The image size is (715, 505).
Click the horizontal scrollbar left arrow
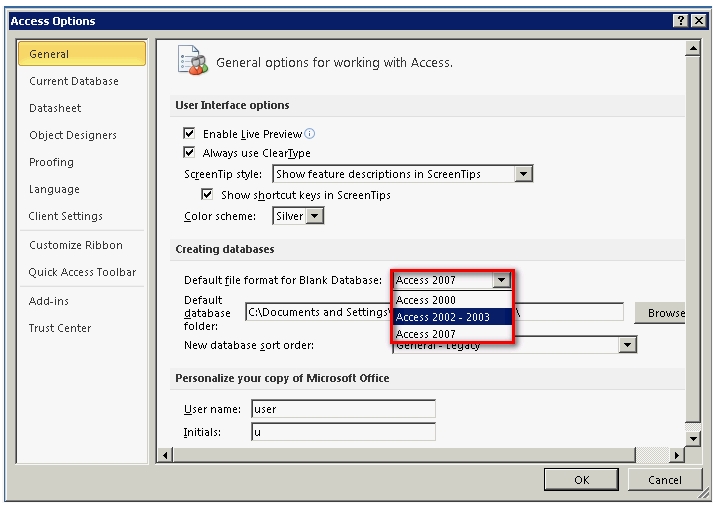(x=165, y=455)
